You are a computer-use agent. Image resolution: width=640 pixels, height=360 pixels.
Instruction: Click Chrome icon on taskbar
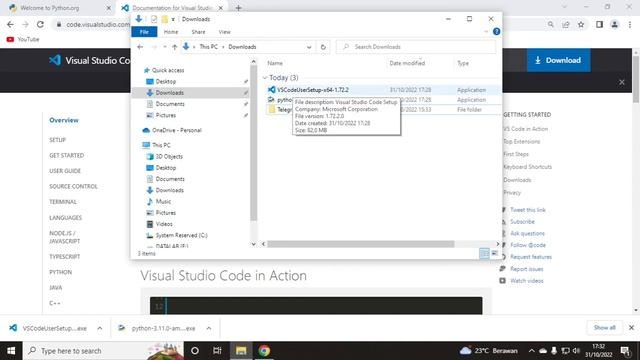(264, 351)
